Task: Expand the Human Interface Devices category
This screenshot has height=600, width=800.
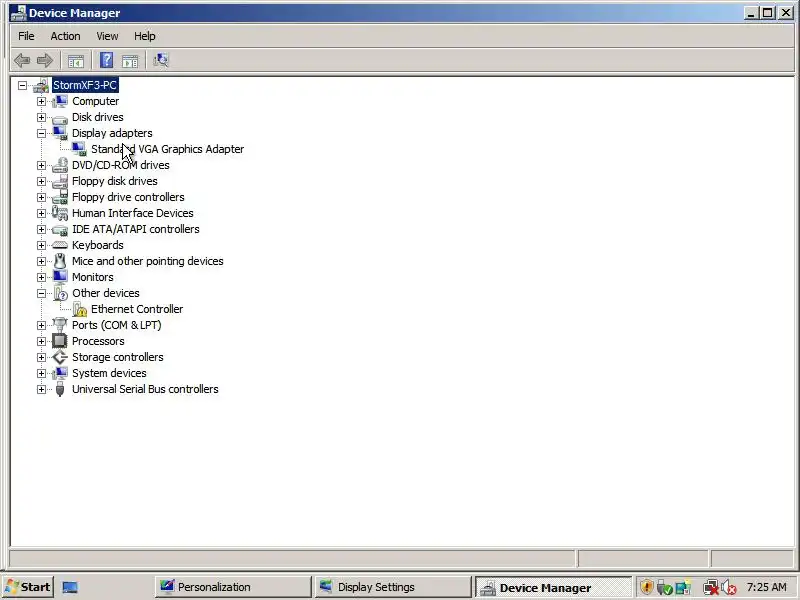Action: 41,213
